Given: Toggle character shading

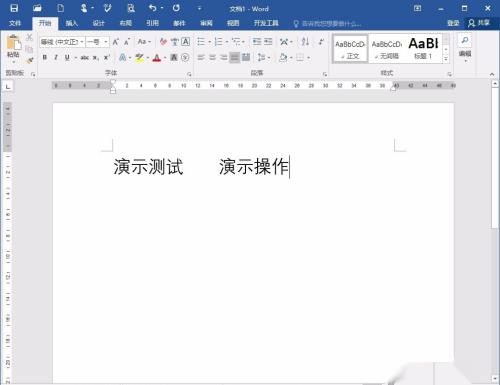Looking at the screenshot, I should tap(174, 58).
